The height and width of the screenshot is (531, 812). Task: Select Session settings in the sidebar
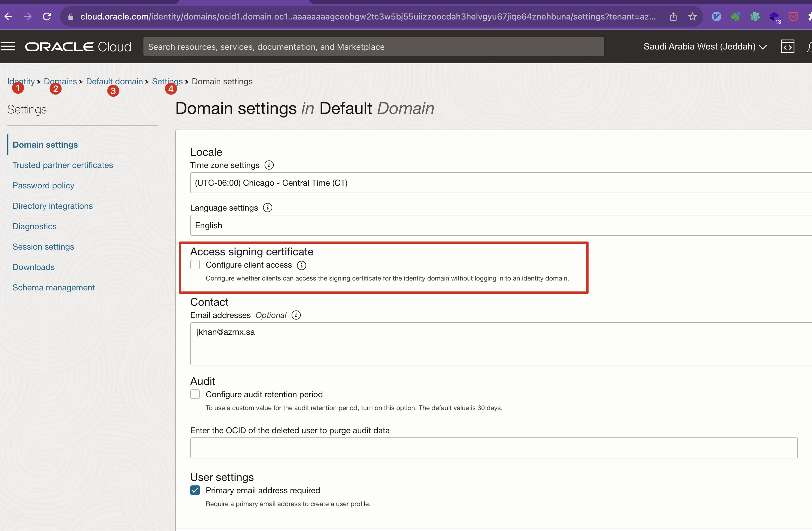43,247
